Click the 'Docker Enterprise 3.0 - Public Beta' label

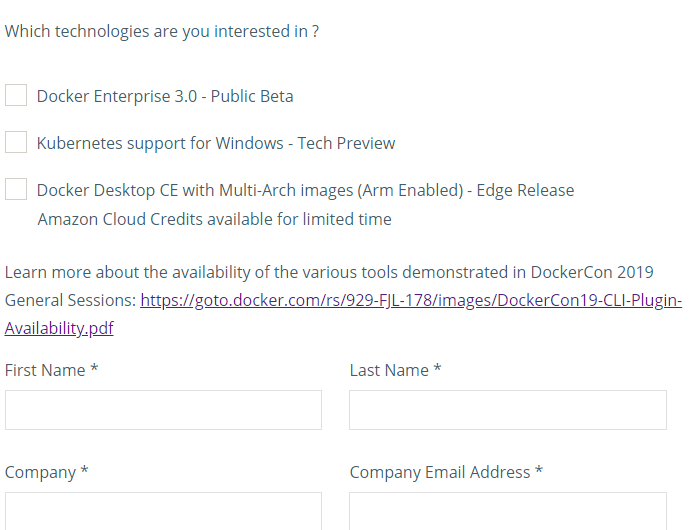coord(165,97)
